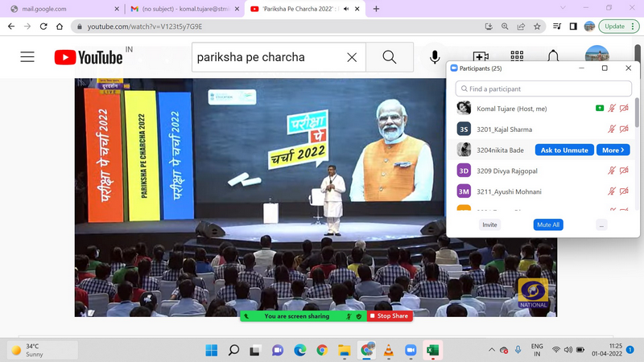Open the weather widget showing 34°C Sunny
The height and width of the screenshot is (362, 644).
point(43,350)
